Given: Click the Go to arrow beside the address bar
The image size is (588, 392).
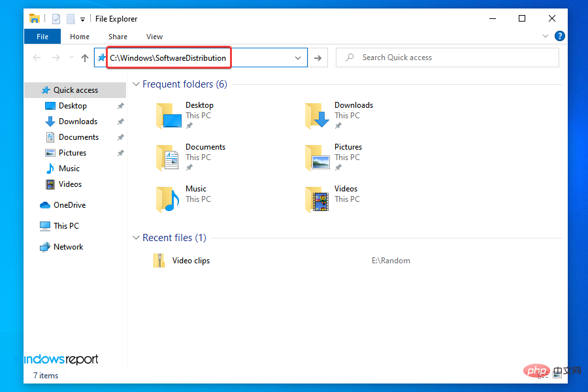Looking at the screenshot, I should pyautogui.click(x=318, y=57).
